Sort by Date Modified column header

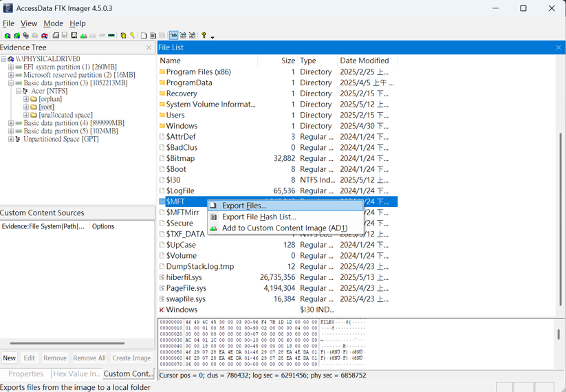[x=367, y=61]
